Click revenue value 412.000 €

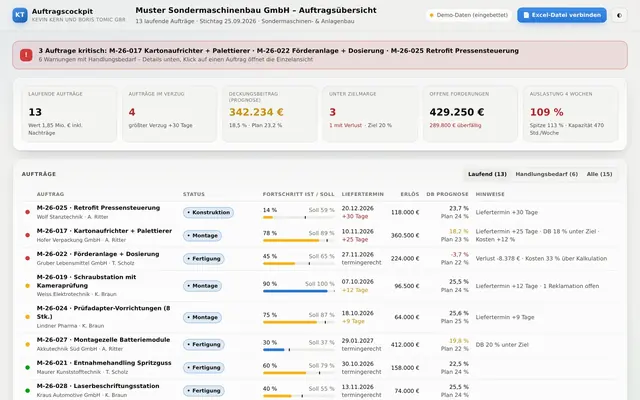click(x=405, y=344)
